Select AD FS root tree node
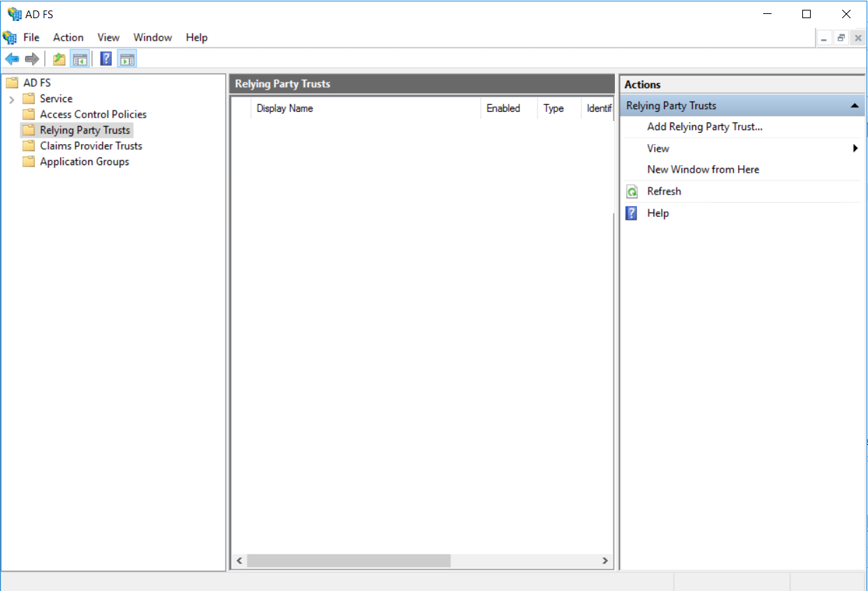Image resolution: width=868 pixels, height=591 pixels. [x=37, y=83]
